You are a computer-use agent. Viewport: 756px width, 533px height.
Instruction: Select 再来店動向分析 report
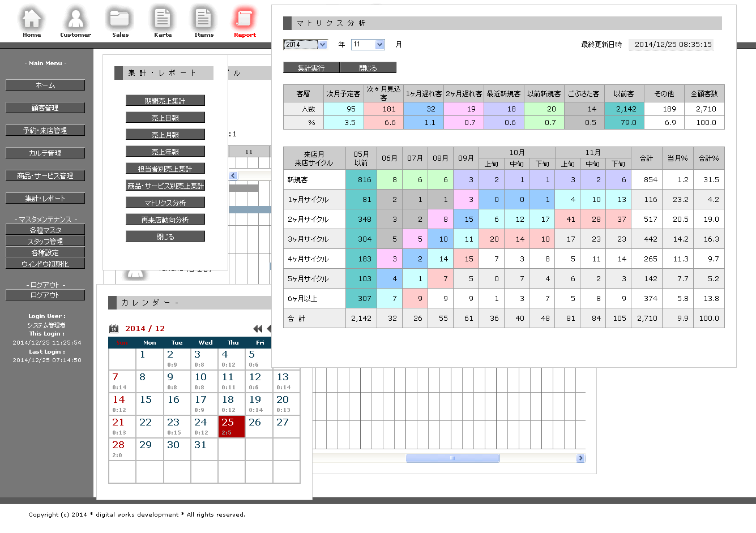pyautogui.click(x=165, y=220)
